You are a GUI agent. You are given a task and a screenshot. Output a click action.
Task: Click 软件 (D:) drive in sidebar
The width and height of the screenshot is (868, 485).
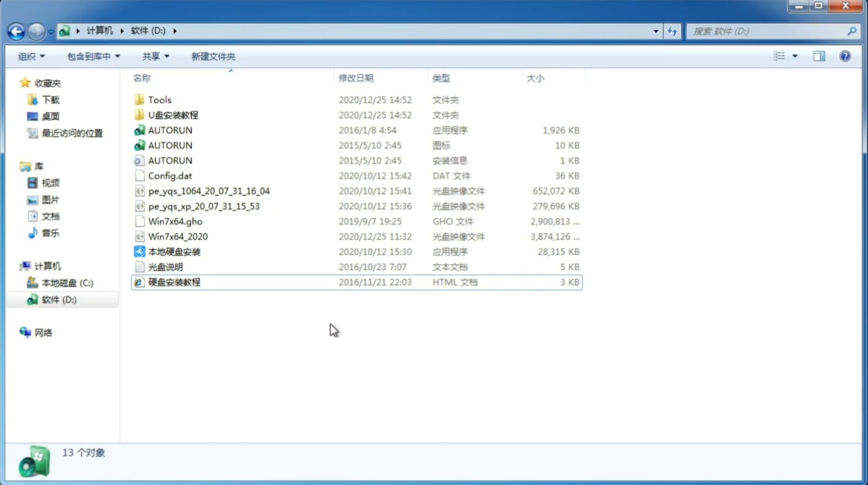click(x=58, y=299)
